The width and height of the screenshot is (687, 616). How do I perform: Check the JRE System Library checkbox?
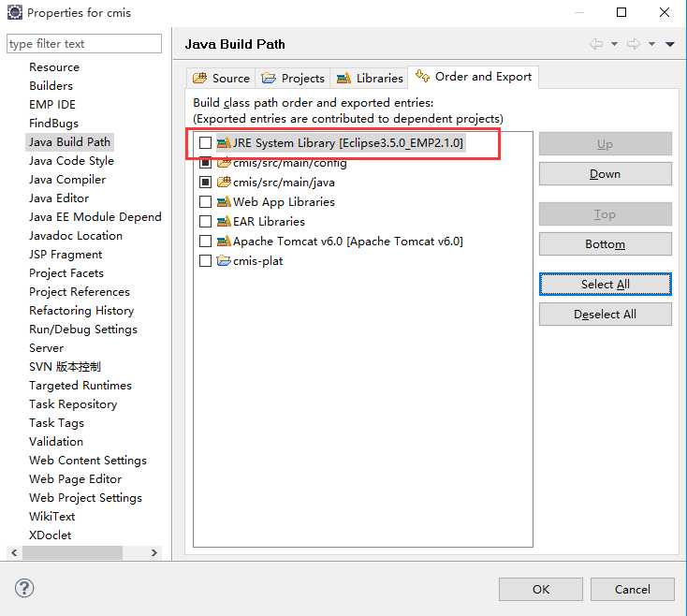(x=205, y=143)
